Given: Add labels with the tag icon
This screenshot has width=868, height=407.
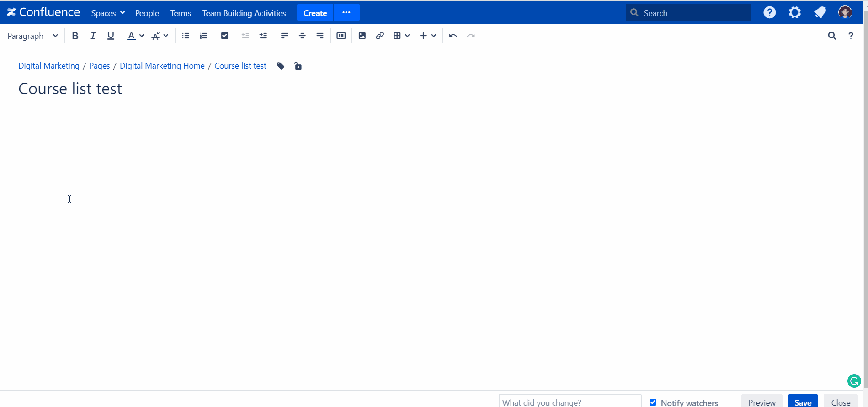Looking at the screenshot, I should pos(281,66).
